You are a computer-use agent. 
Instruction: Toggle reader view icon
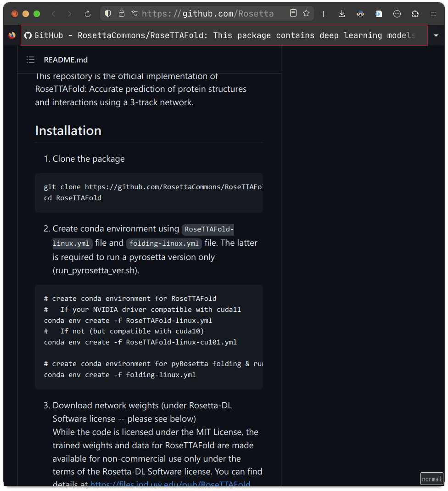click(293, 13)
